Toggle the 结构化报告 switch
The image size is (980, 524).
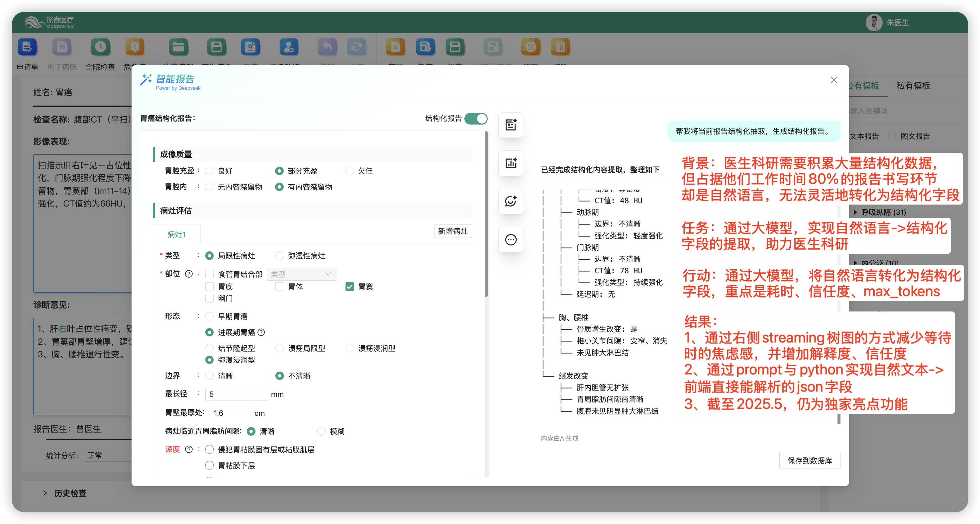475,119
